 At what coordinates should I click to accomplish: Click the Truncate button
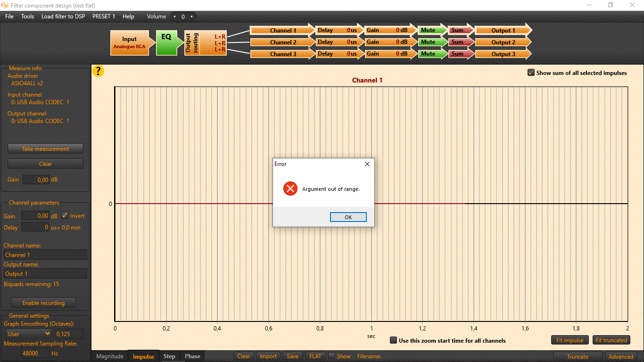pyautogui.click(x=578, y=357)
